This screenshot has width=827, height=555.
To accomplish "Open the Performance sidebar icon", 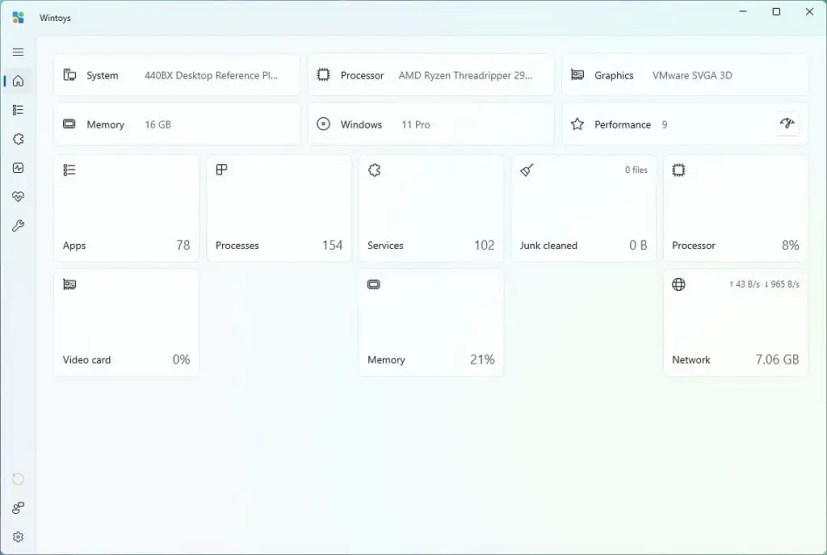I will (18, 168).
